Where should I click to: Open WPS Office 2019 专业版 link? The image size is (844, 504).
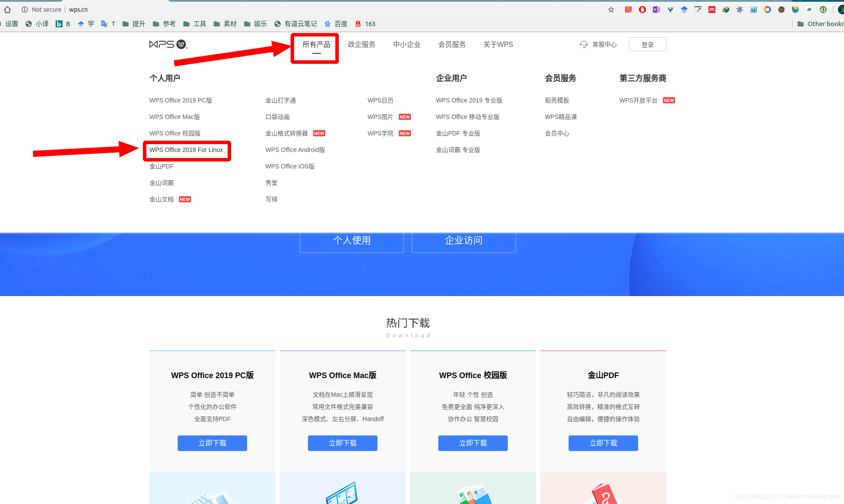click(469, 100)
